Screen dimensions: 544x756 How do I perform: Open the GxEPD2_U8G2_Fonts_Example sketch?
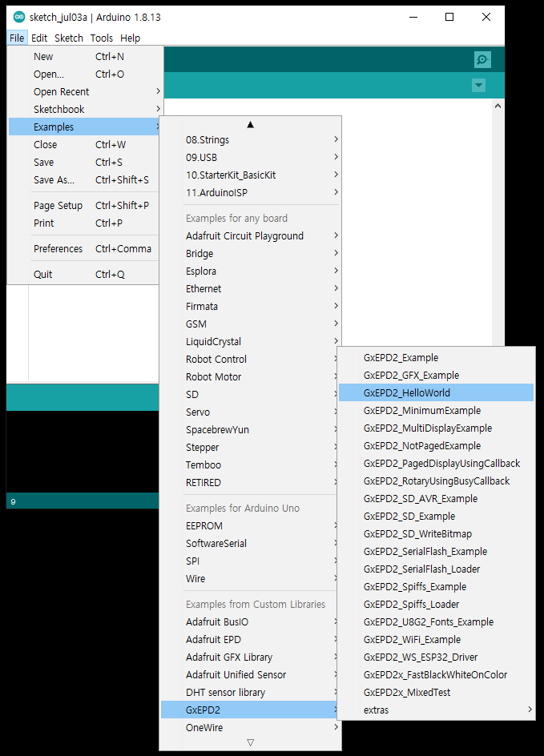[x=437, y=622]
